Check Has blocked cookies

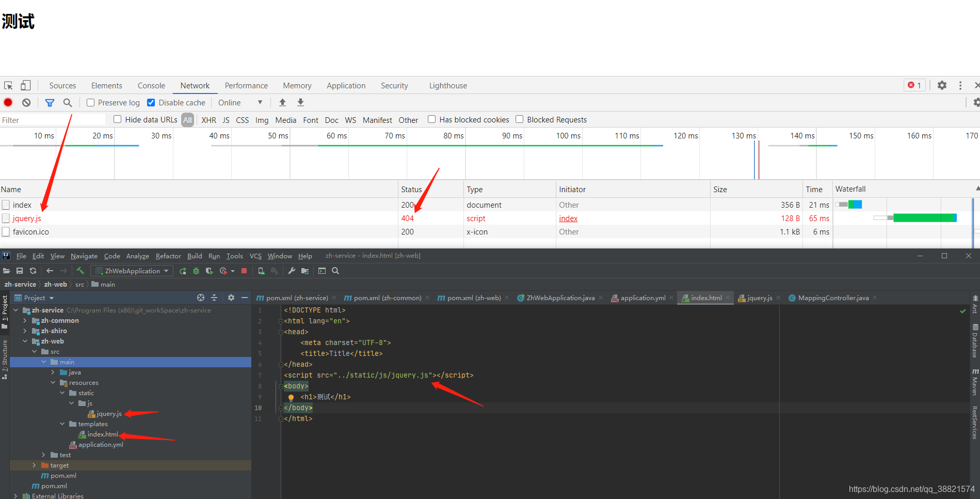[432, 119]
